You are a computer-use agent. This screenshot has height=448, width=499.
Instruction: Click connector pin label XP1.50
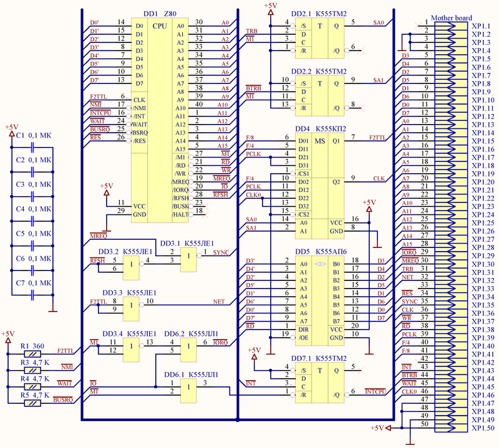[482, 428]
